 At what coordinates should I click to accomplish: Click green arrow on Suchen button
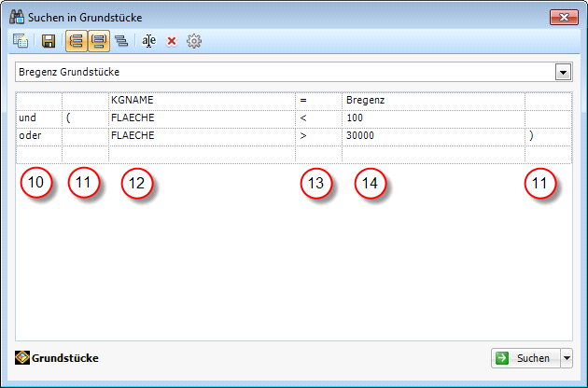[502, 358]
